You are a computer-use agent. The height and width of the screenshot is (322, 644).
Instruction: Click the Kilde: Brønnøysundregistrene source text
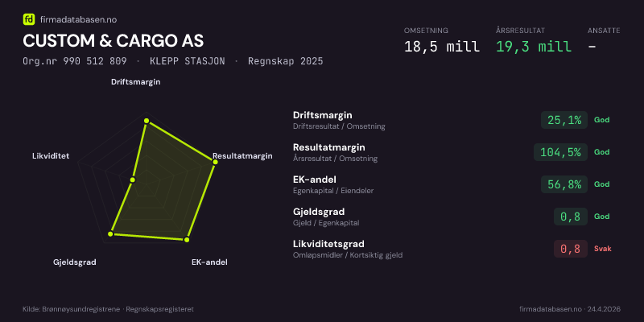[108, 309]
